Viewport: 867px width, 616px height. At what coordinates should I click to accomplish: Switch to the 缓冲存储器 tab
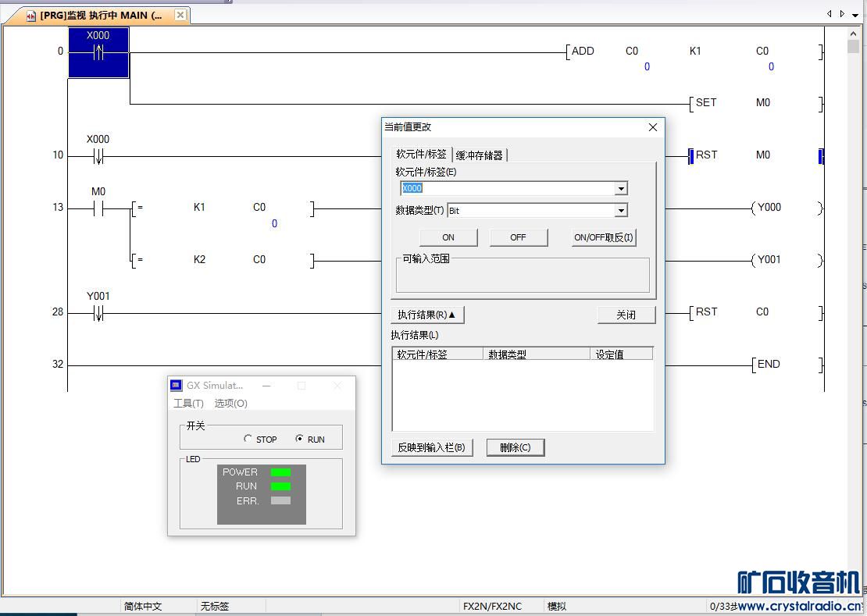pos(480,155)
